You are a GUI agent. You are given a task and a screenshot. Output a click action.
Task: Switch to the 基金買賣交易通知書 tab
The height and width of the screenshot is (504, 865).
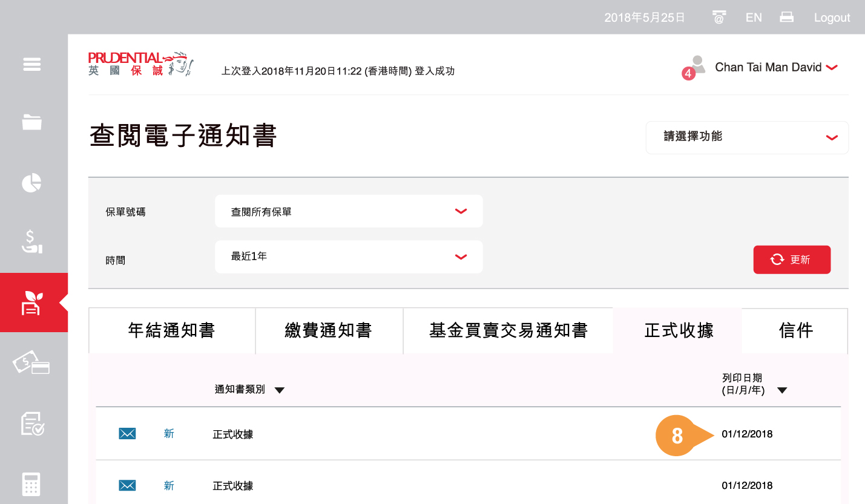[x=508, y=330]
